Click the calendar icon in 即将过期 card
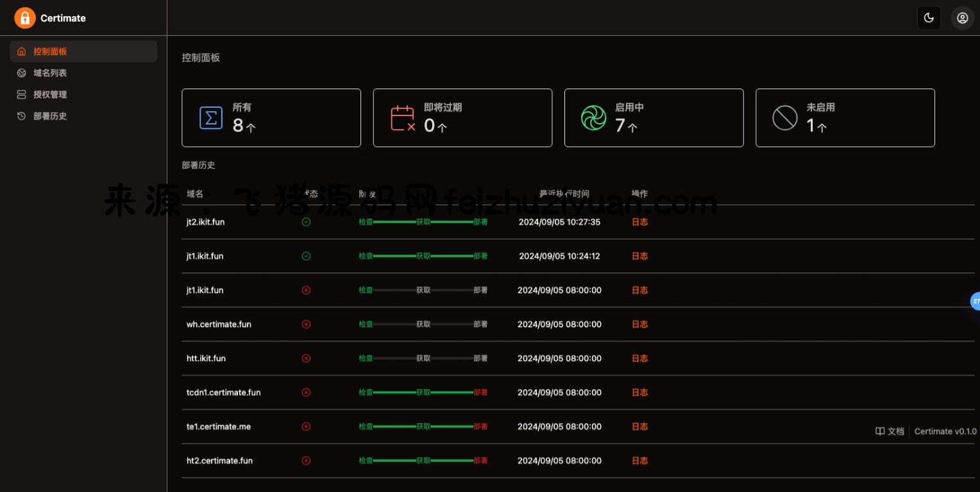Screen dimensions: 980x492 tap(403, 118)
